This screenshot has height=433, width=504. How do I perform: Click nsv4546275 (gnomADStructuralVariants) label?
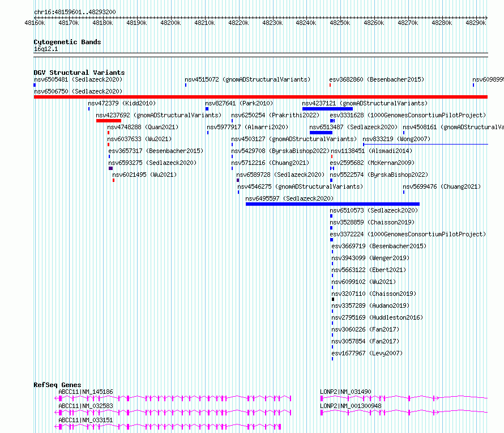point(300,186)
